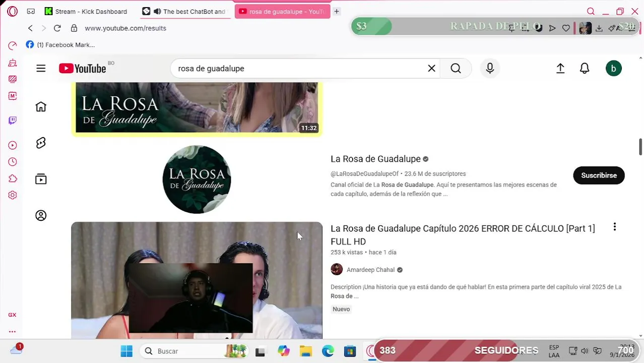The height and width of the screenshot is (363, 644).
Task: Click the page vertical scrollbar thumb
Action: coord(640,147)
